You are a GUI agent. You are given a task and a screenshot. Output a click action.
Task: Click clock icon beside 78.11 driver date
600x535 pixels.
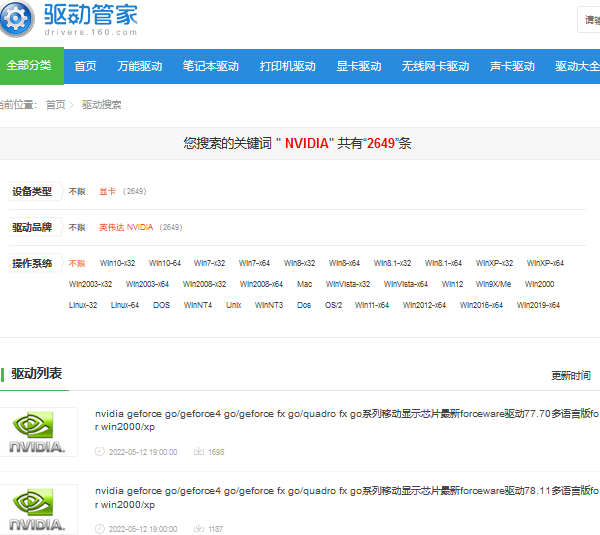pyautogui.click(x=99, y=529)
